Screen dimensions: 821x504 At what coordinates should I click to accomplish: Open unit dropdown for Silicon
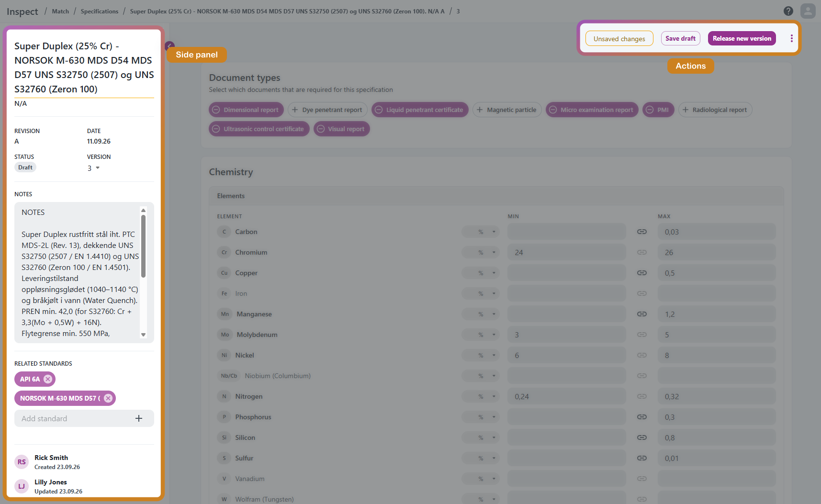point(481,437)
